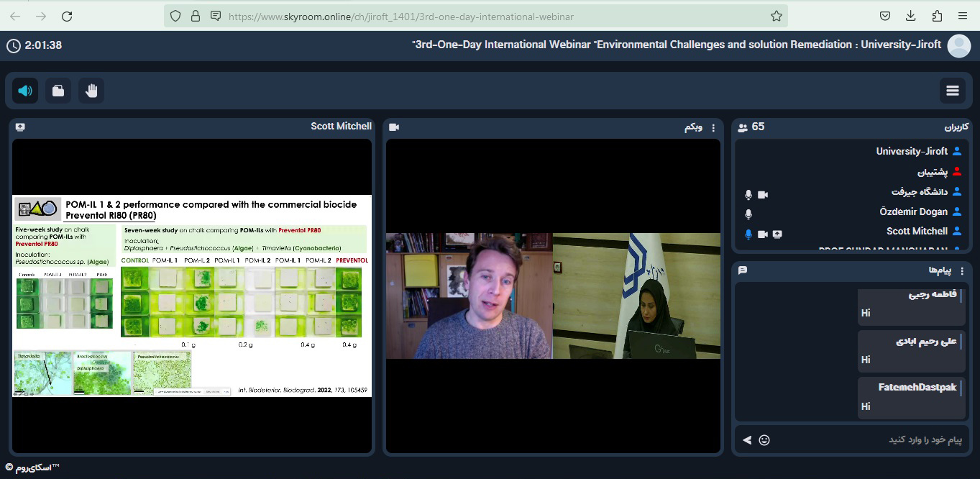
Task: Open the hamburger menu in Skyroom toolbar
Action: (x=953, y=91)
